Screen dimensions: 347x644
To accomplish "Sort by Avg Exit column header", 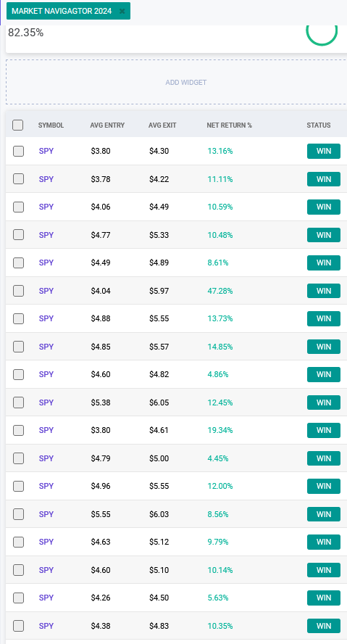I will point(162,125).
